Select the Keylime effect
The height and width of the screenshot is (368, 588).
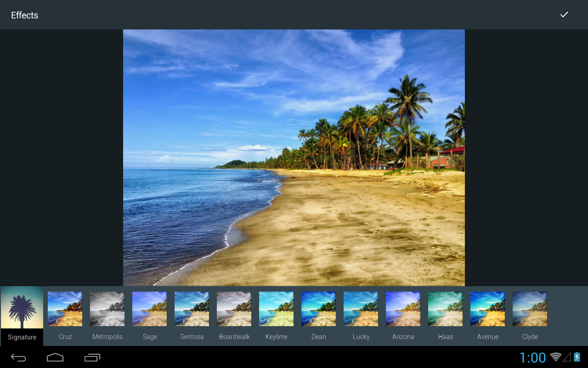(x=276, y=309)
